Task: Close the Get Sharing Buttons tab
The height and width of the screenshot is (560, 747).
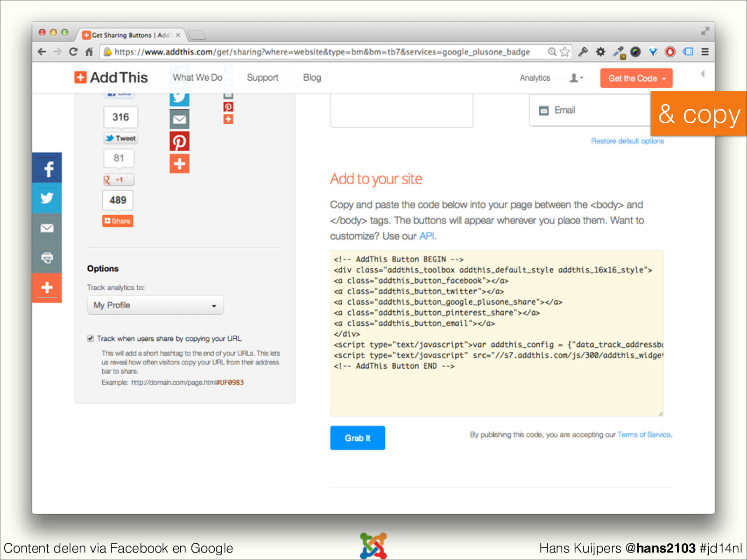Action: [178, 35]
